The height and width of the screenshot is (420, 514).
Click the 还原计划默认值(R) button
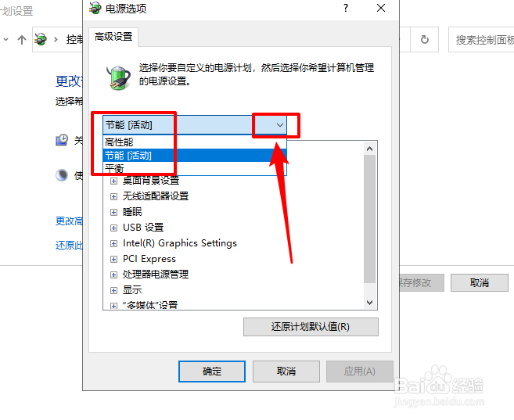(x=311, y=327)
